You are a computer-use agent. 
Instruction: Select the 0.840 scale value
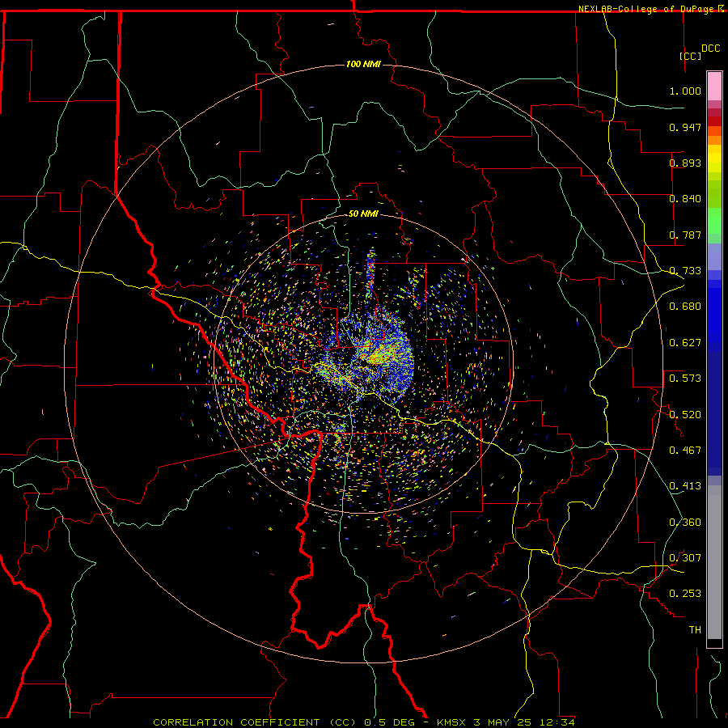click(x=685, y=199)
